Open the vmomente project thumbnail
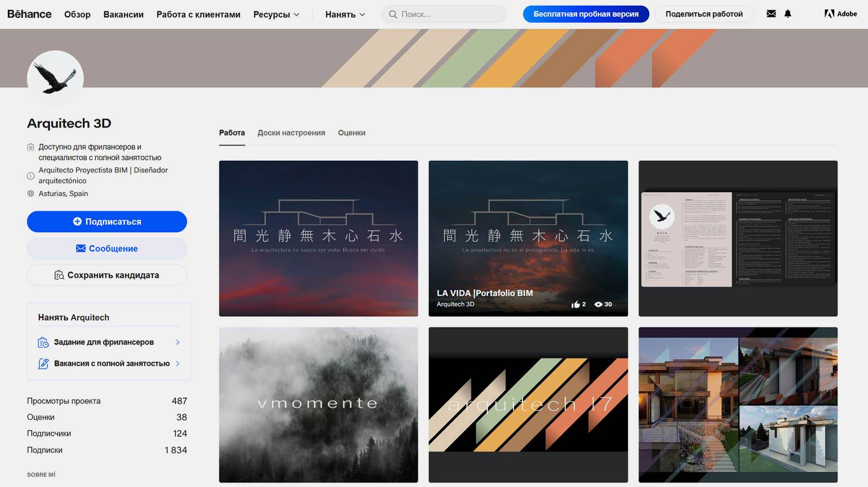This screenshot has height=487, width=868. click(318, 405)
